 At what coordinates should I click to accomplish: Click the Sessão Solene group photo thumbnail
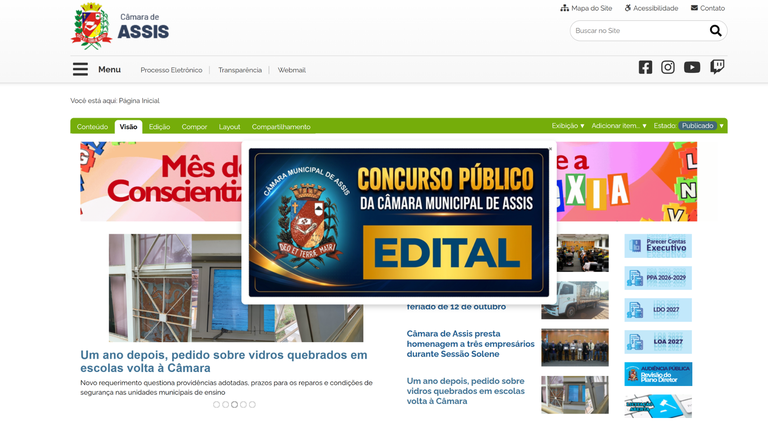coord(575,347)
